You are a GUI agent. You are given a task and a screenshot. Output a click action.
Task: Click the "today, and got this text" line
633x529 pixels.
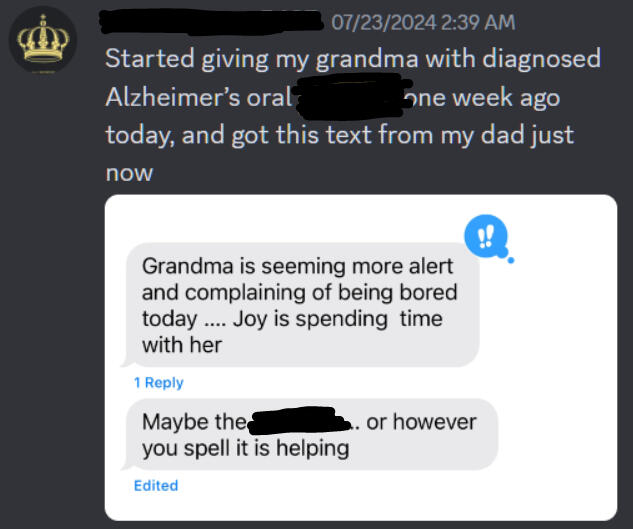(x=340, y=135)
